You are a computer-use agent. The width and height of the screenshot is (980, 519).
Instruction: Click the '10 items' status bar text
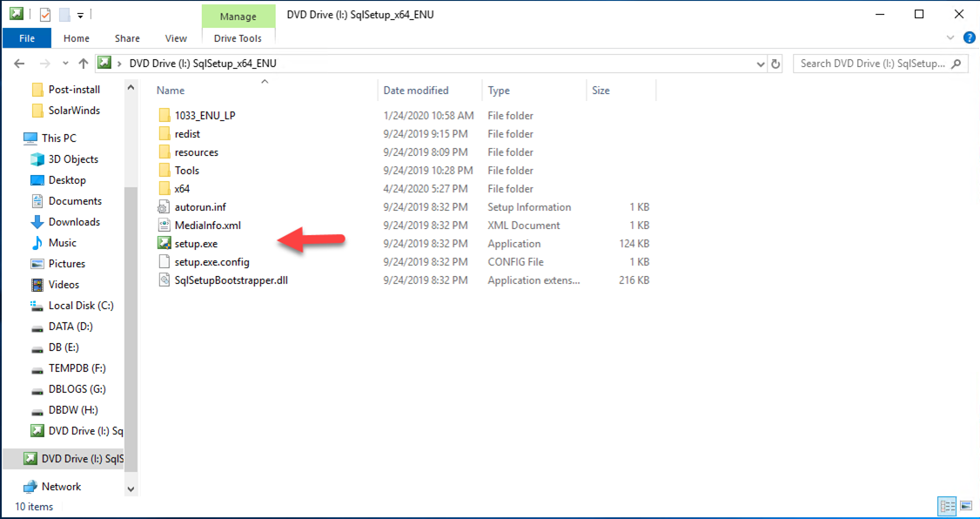coord(34,507)
